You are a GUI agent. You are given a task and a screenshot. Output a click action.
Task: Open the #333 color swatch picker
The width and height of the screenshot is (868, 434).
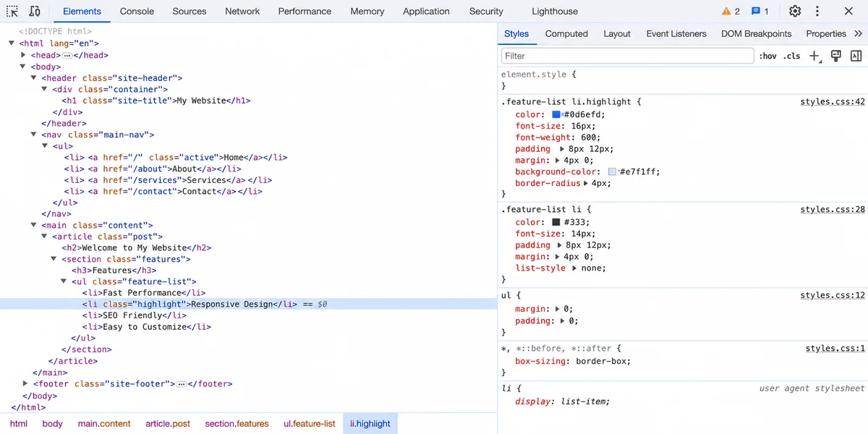click(556, 222)
